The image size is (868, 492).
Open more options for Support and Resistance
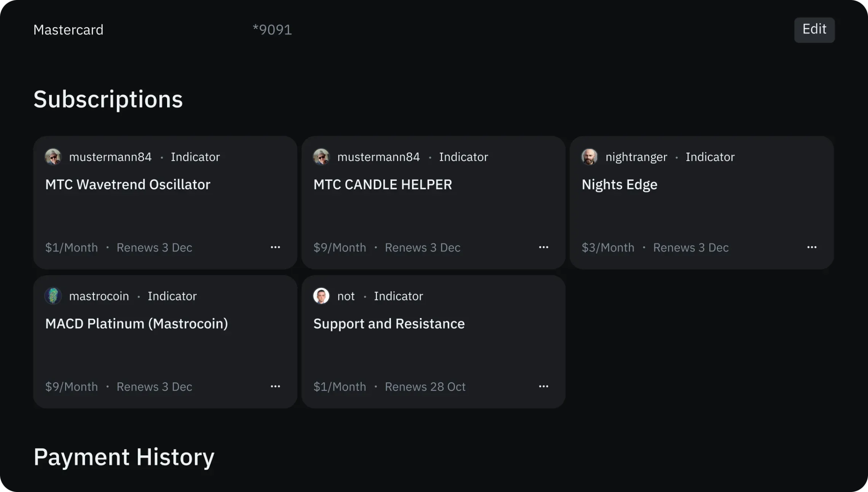[x=543, y=387]
